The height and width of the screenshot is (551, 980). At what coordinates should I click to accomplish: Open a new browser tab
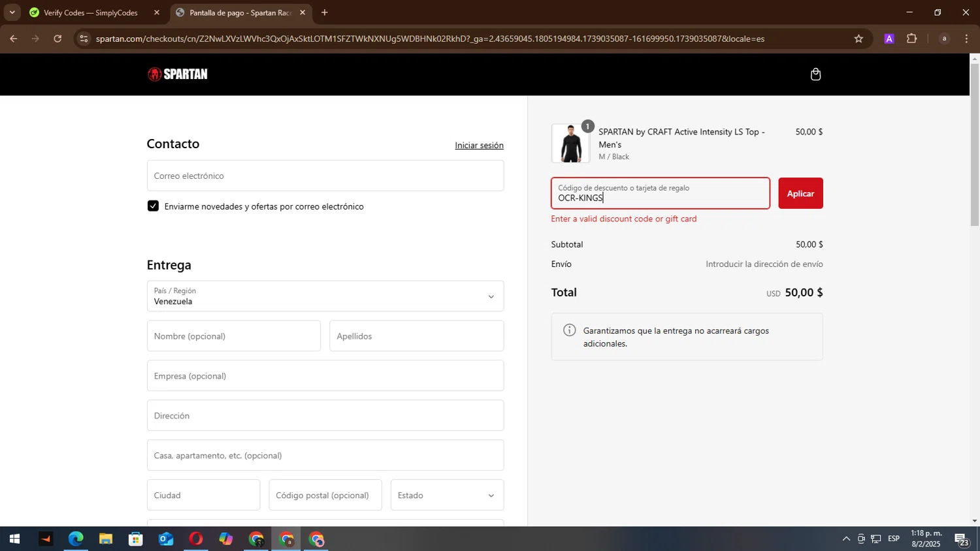point(325,12)
